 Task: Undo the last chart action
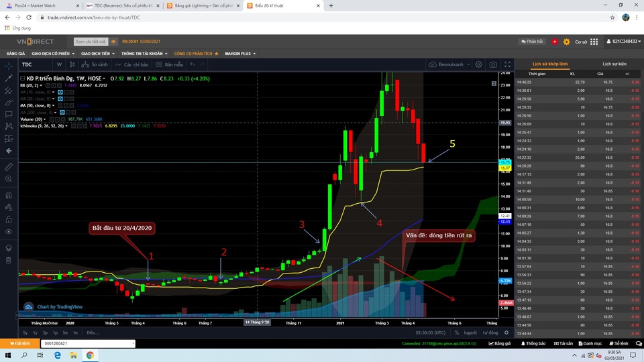193,64
